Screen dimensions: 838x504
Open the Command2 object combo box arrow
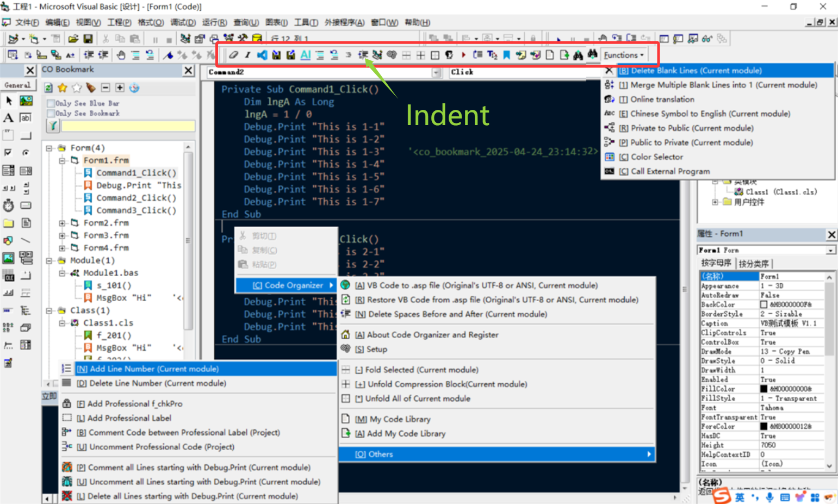point(436,72)
